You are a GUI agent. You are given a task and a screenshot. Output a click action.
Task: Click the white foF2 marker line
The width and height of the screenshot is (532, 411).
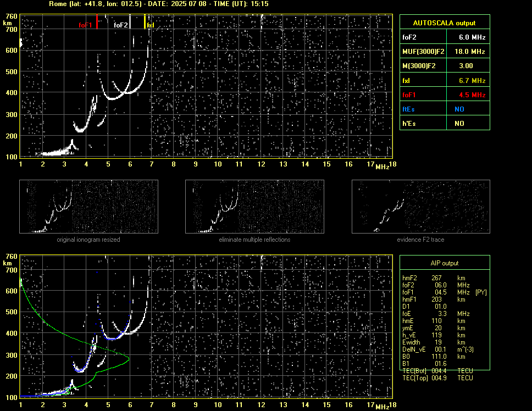[130, 21]
